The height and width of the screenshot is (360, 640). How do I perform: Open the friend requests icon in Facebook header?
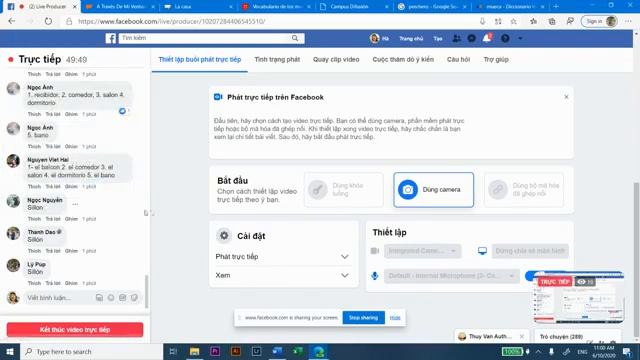(x=456, y=38)
